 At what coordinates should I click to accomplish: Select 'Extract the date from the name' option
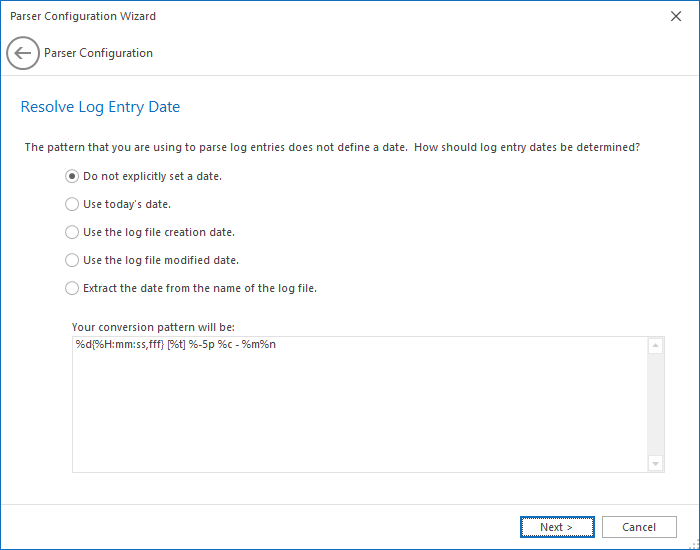click(x=71, y=288)
